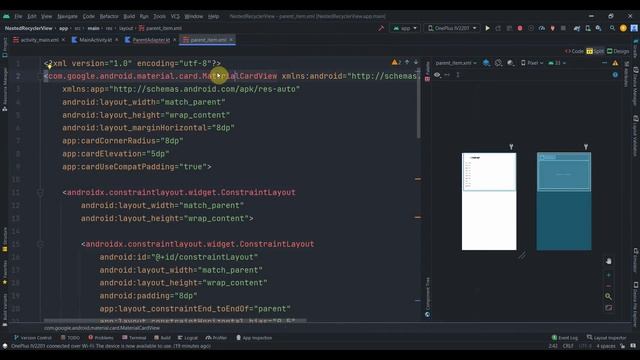Select the pan hand tool in preview
This screenshot has height=360, width=640.
click(608, 261)
